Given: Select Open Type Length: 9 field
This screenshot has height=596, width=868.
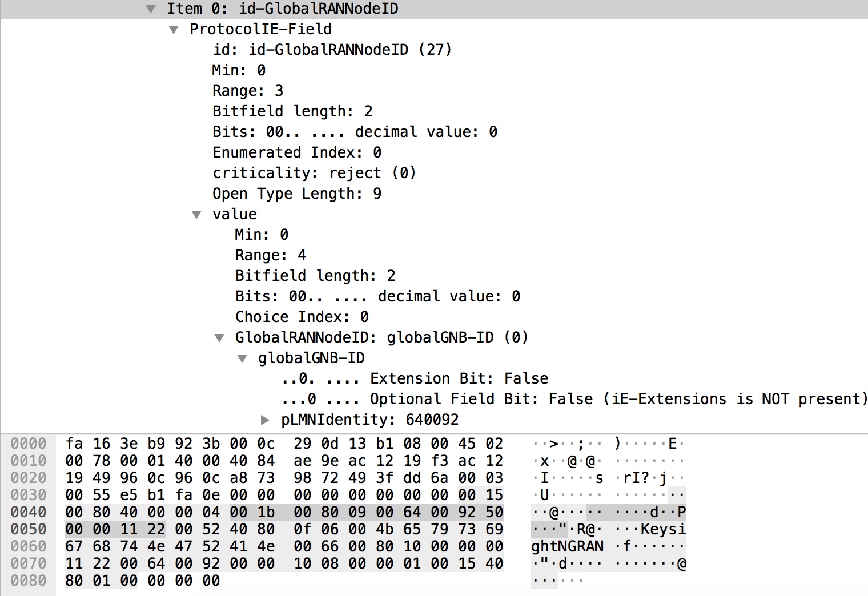Looking at the screenshot, I should pyautogui.click(x=297, y=194).
